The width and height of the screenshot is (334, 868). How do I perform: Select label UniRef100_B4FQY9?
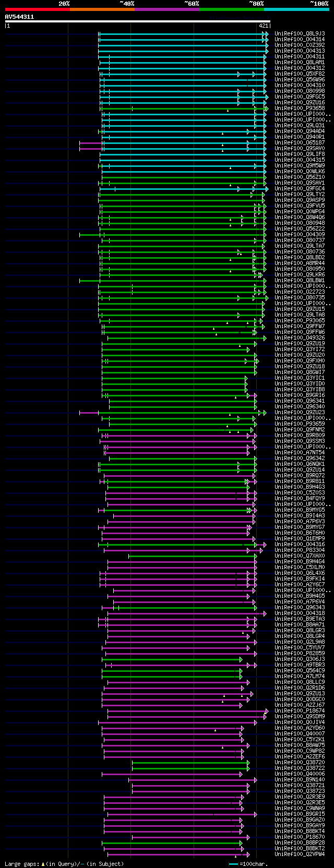300,498
